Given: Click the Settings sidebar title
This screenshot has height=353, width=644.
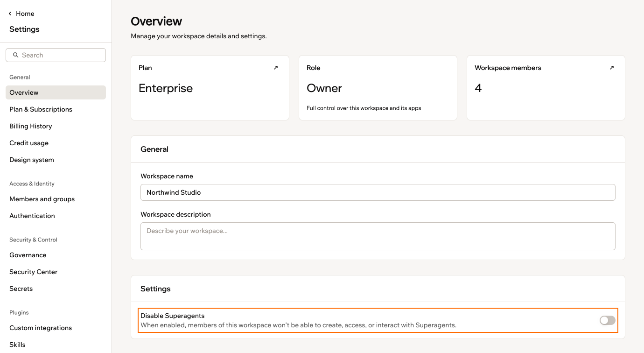Looking at the screenshot, I should pos(24,29).
